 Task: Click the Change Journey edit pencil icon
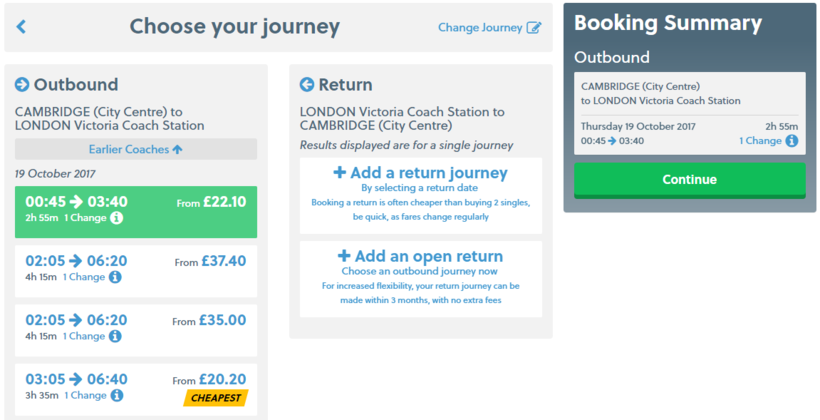pyautogui.click(x=534, y=28)
